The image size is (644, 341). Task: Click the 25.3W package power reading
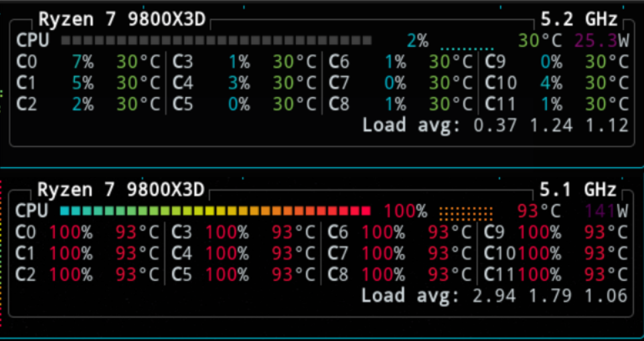(602, 41)
